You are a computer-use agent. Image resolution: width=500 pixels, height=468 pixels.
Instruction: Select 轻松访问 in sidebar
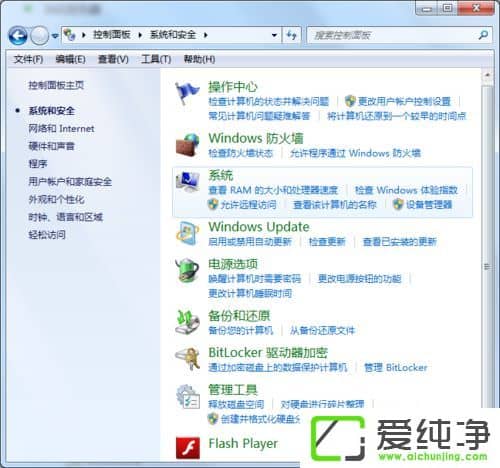coord(47,235)
